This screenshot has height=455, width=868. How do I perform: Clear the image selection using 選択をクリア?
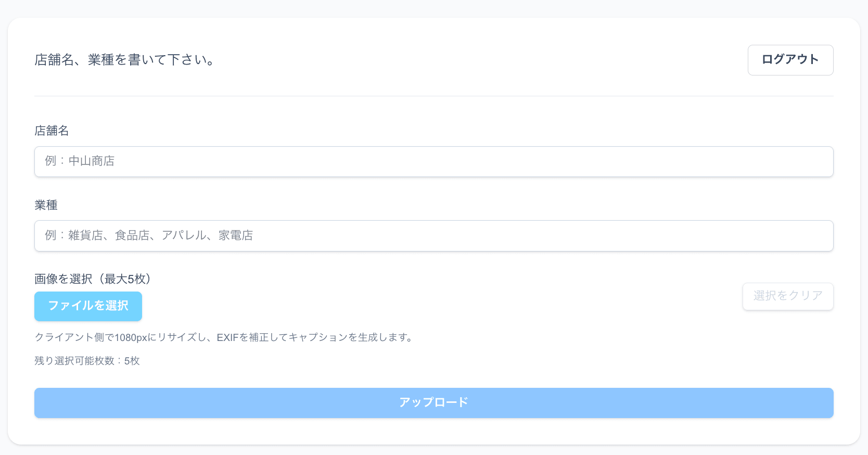pos(787,296)
